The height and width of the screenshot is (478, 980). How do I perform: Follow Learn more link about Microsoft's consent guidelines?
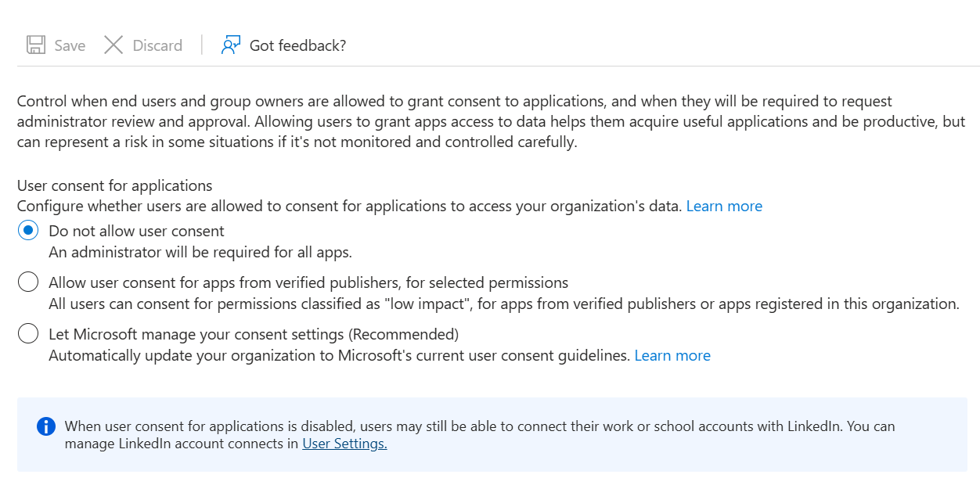coord(672,355)
